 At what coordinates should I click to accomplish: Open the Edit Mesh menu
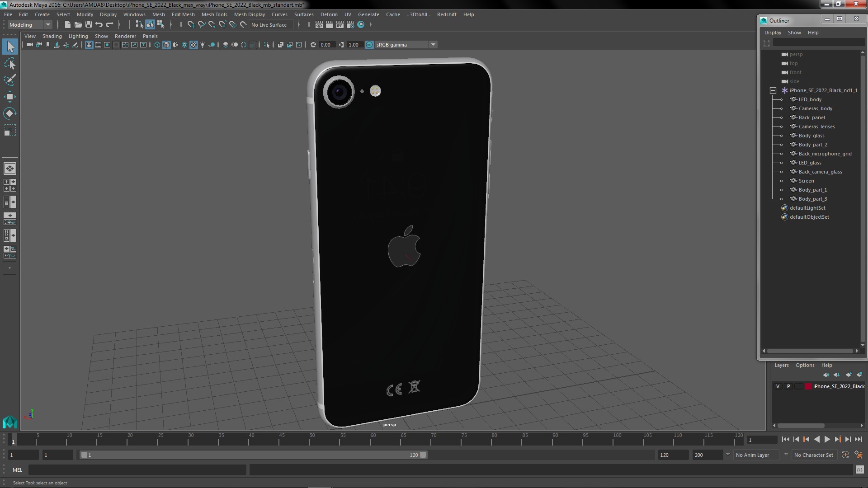click(x=183, y=14)
